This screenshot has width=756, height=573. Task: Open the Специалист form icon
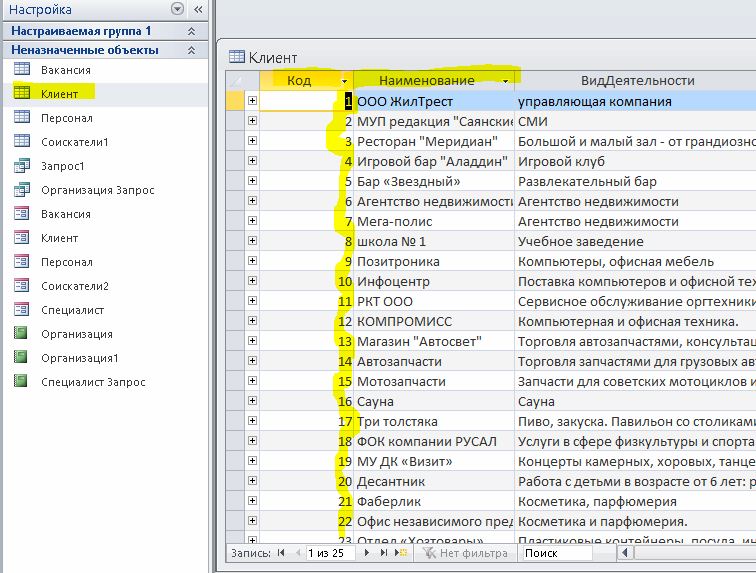pos(22,309)
